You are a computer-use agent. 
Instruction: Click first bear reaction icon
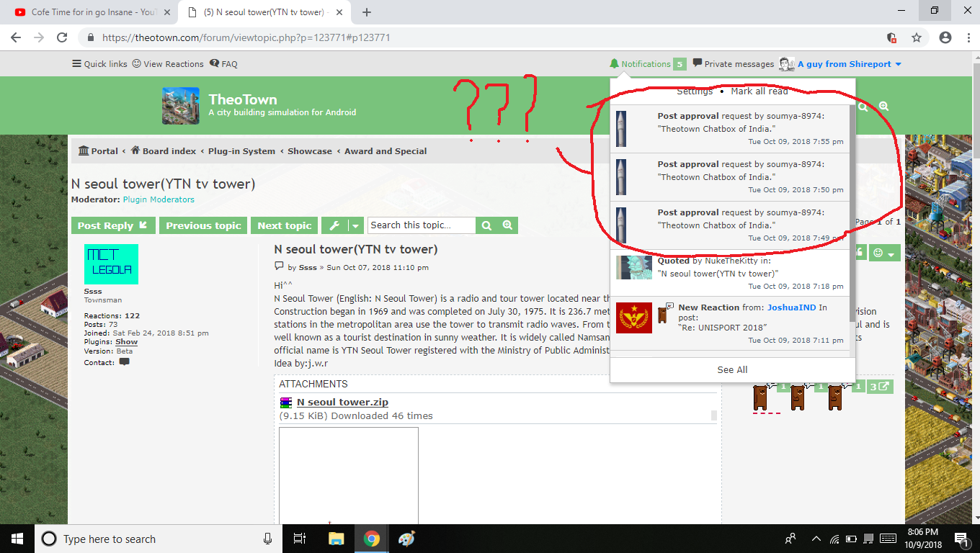760,396
